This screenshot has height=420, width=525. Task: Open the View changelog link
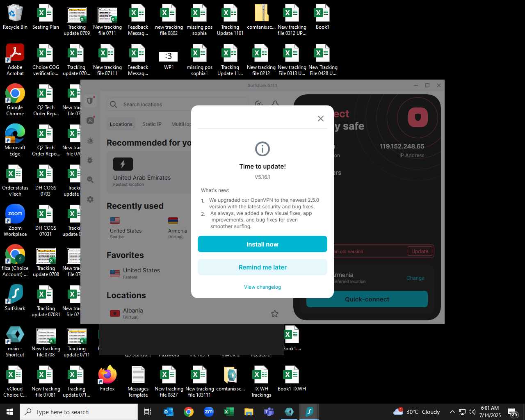coord(262,287)
